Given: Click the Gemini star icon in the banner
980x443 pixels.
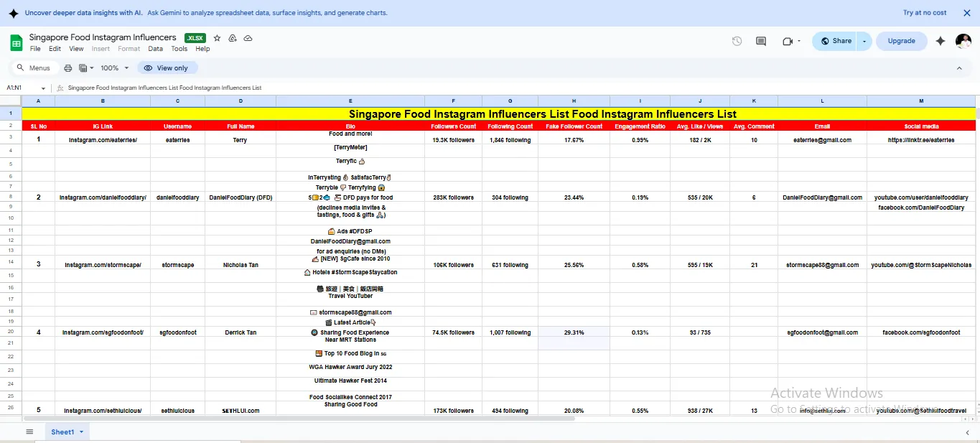Looking at the screenshot, I should (13, 13).
